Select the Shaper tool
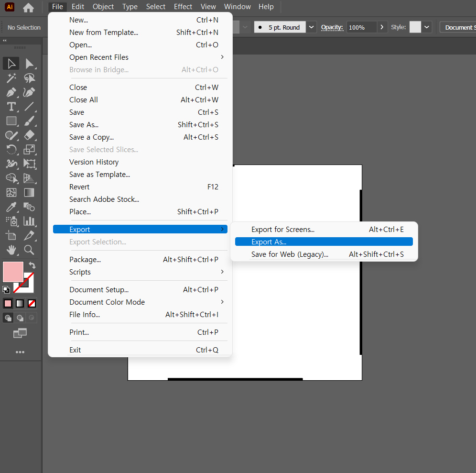This screenshot has width=476, height=473. click(11, 135)
